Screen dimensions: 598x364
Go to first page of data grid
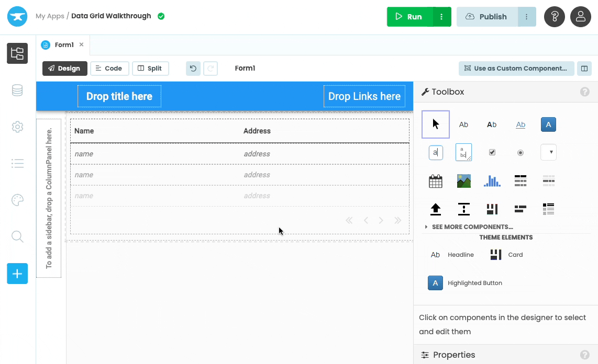coord(349,221)
